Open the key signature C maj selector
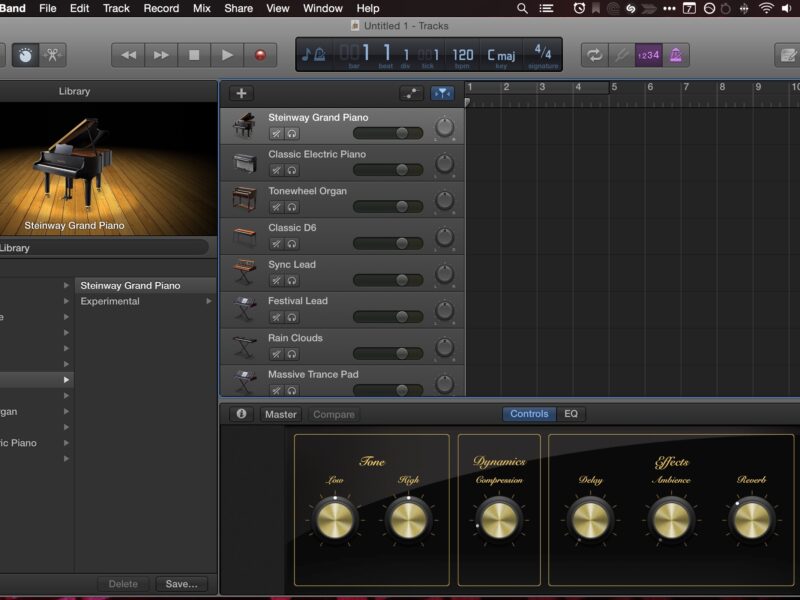The width and height of the screenshot is (800, 600). (x=500, y=55)
